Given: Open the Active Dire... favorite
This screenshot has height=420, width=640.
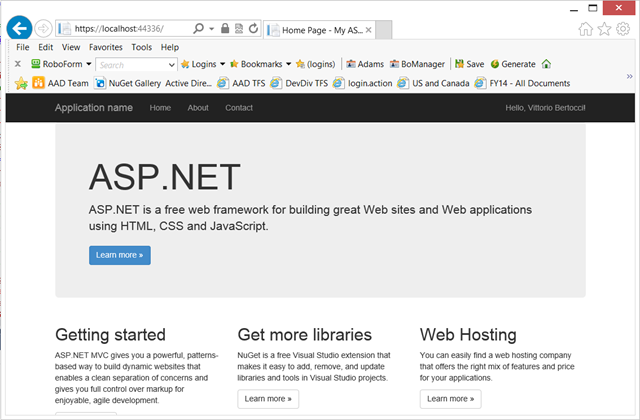Looking at the screenshot, I should (188, 83).
